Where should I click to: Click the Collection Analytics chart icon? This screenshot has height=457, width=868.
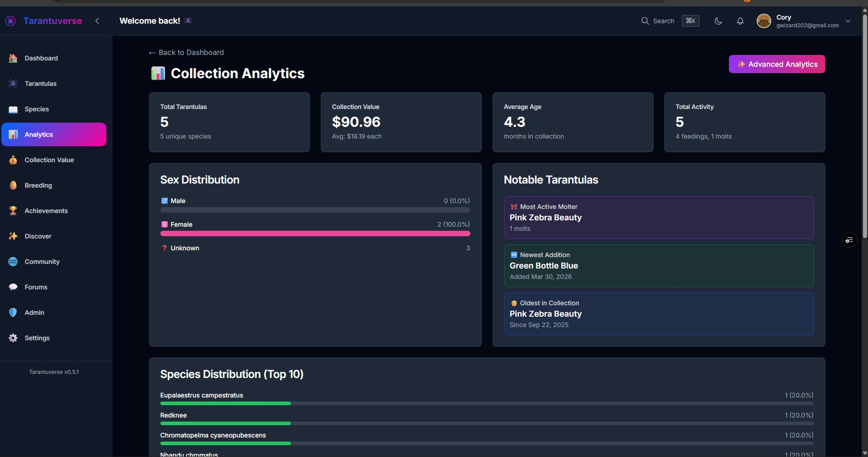(x=158, y=73)
